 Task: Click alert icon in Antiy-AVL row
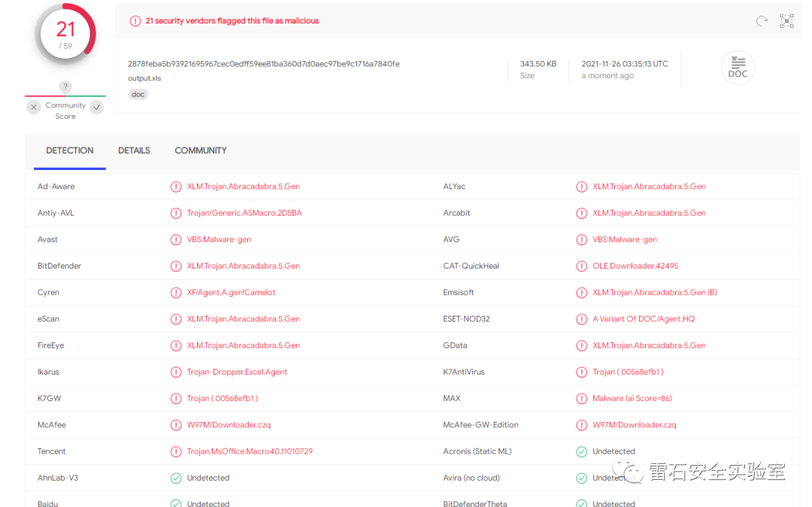[x=176, y=213]
